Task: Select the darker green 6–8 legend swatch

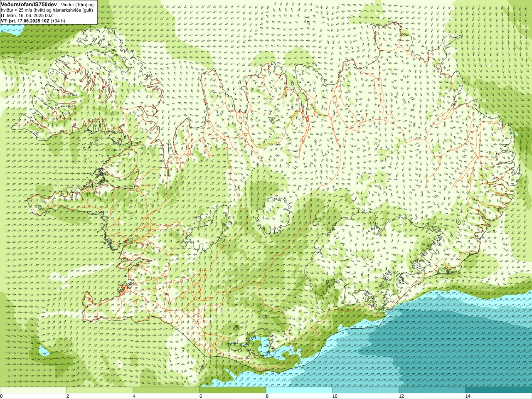Action: coord(233,390)
